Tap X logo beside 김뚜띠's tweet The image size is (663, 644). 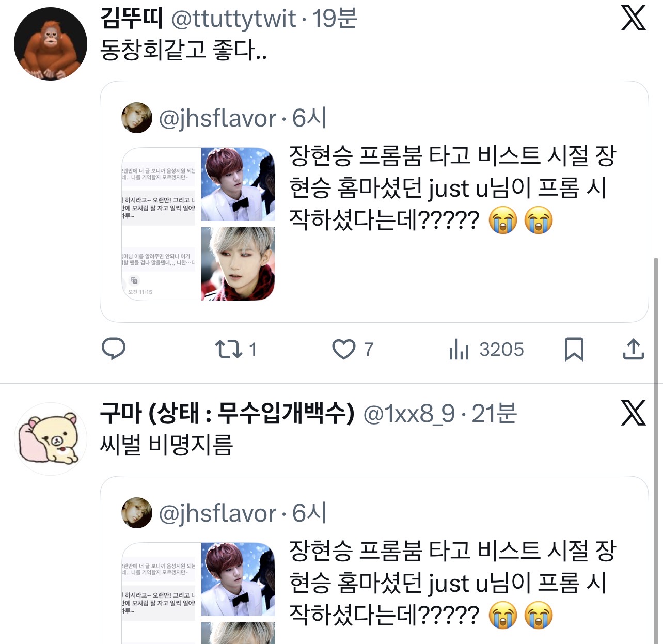pyautogui.click(x=633, y=19)
